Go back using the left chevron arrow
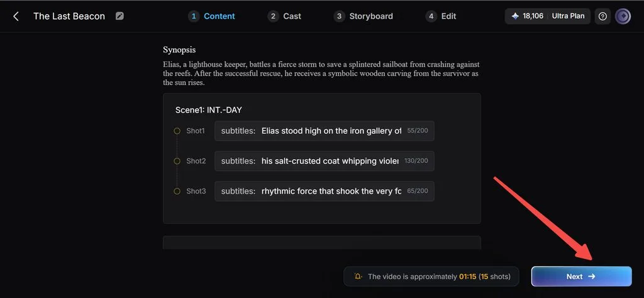The image size is (644, 298). pyautogui.click(x=16, y=16)
